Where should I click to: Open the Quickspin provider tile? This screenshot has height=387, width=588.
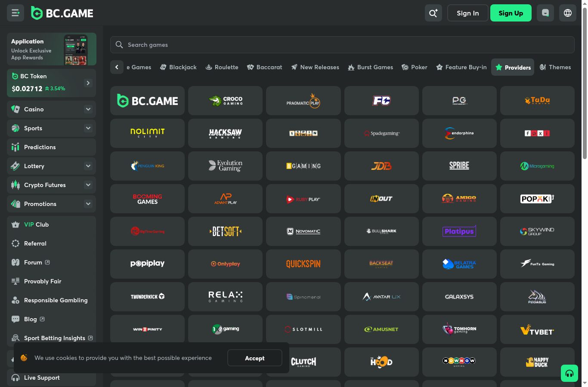pyautogui.click(x=303, y=264)
